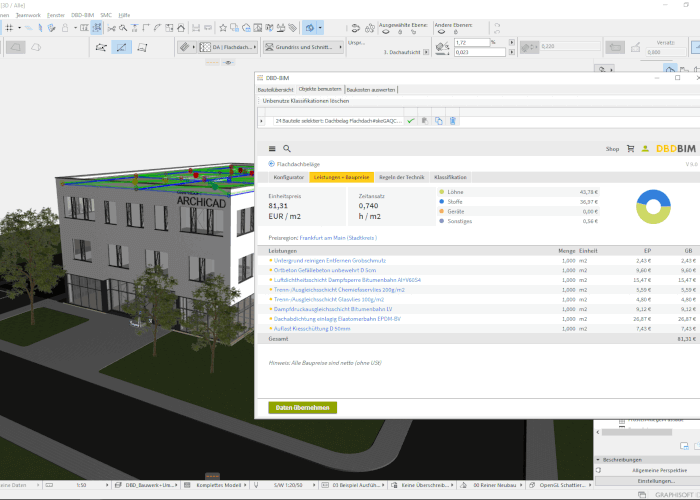
Task: Switch to Klassifikation tab
Action: (x=450, y=177)
